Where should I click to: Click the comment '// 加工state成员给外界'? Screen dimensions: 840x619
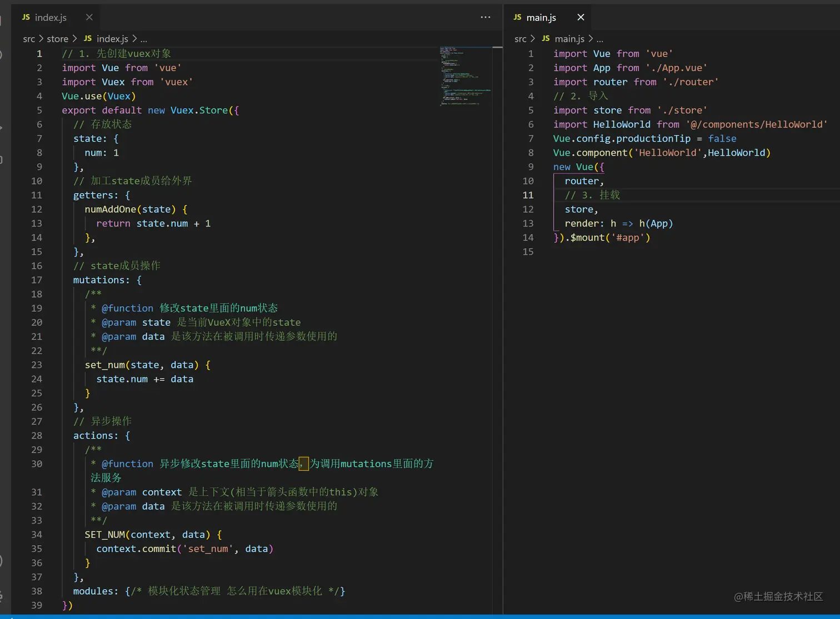click(133, 181)
